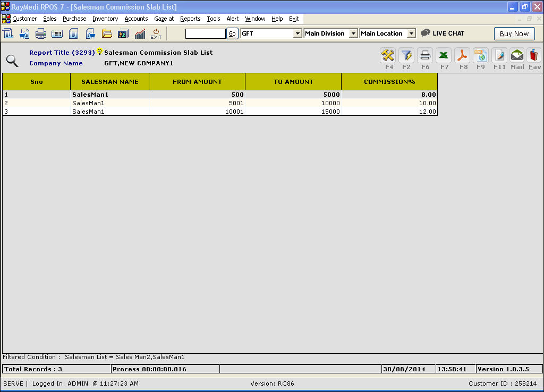Open F2 filter icon
The image size is (544, 392).
pos(406,55)
